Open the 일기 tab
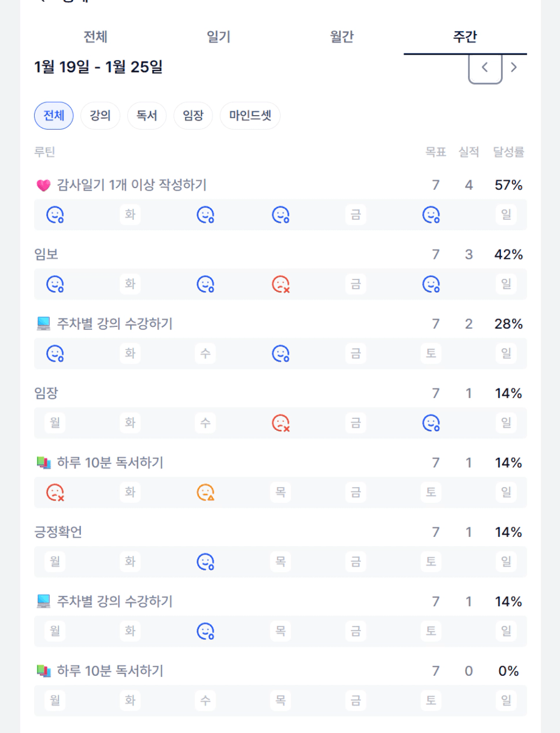This screenshot has height=733, width=560. tap(219, 37)
